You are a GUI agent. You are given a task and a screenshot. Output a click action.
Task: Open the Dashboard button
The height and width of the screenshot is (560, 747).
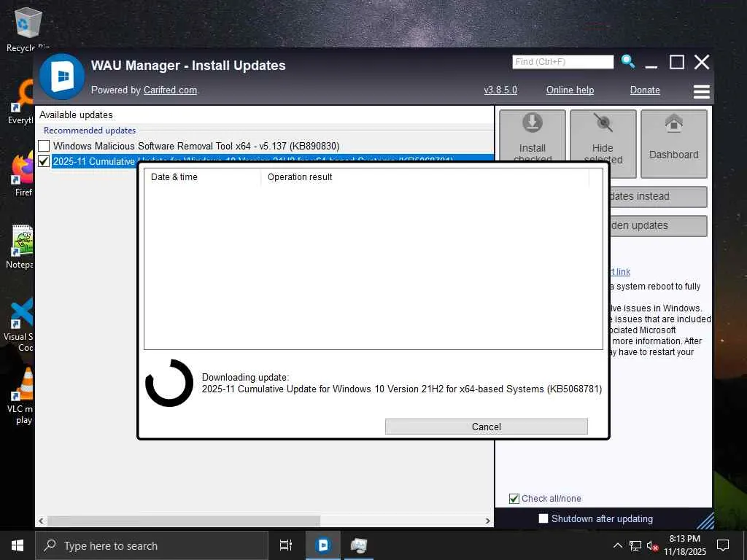click(673, 144)
